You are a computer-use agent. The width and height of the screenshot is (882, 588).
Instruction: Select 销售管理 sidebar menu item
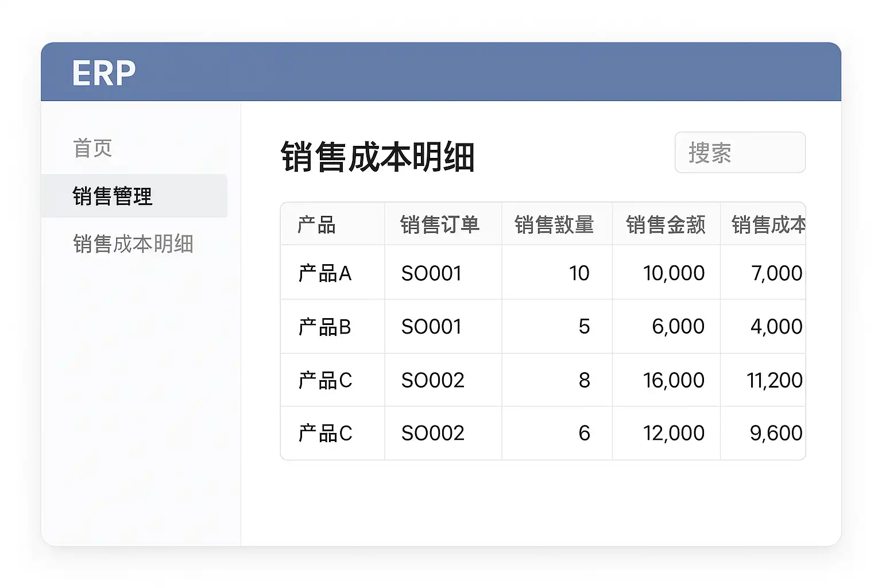113,196
